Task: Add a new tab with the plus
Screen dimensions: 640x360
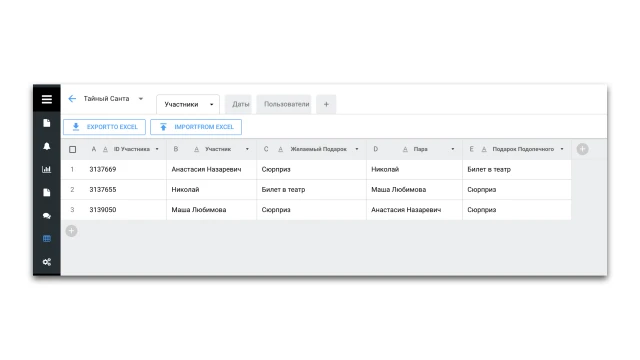Action: (326, 104)
